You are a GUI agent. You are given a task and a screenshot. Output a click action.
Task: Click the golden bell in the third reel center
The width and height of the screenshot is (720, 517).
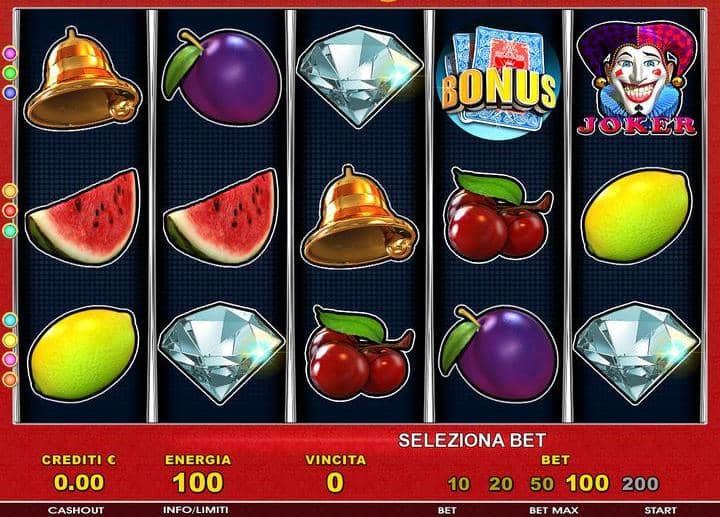360,217
